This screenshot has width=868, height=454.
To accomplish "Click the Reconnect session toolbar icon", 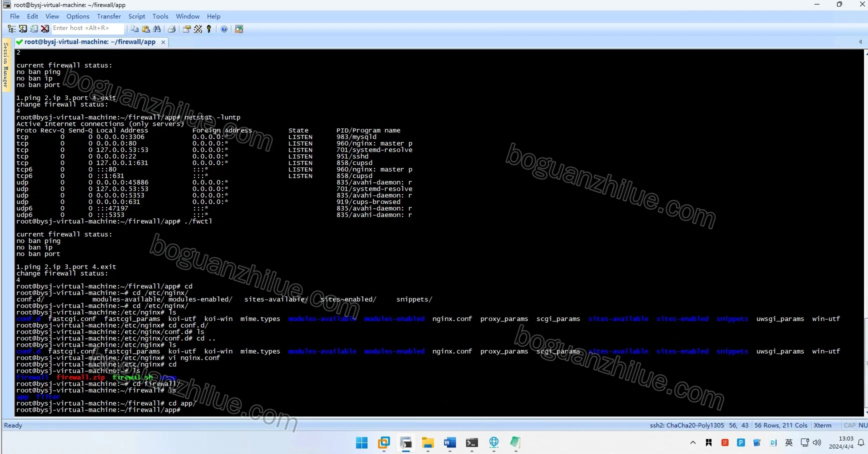I will (x=34, y=29).
